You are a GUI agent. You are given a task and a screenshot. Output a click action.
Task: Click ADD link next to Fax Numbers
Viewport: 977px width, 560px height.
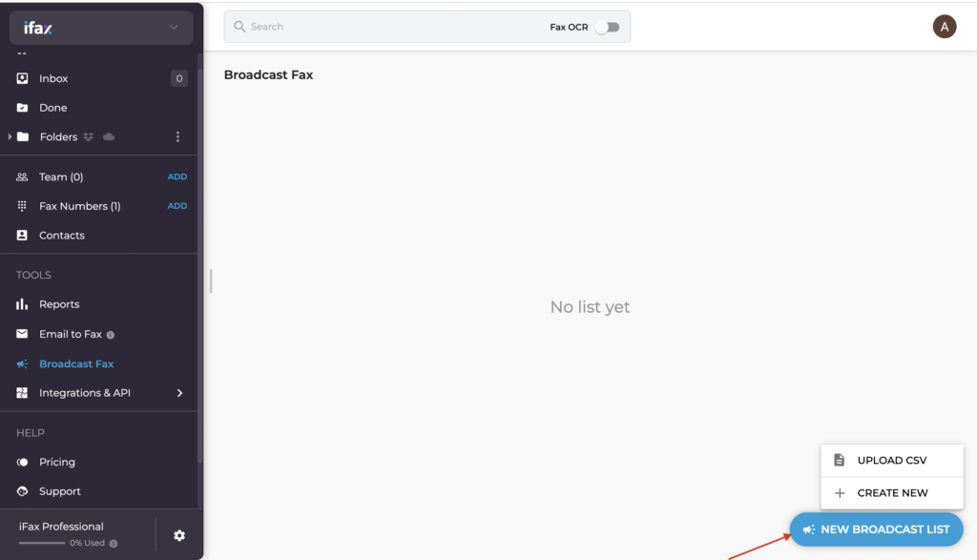click(x=177, y=206)
